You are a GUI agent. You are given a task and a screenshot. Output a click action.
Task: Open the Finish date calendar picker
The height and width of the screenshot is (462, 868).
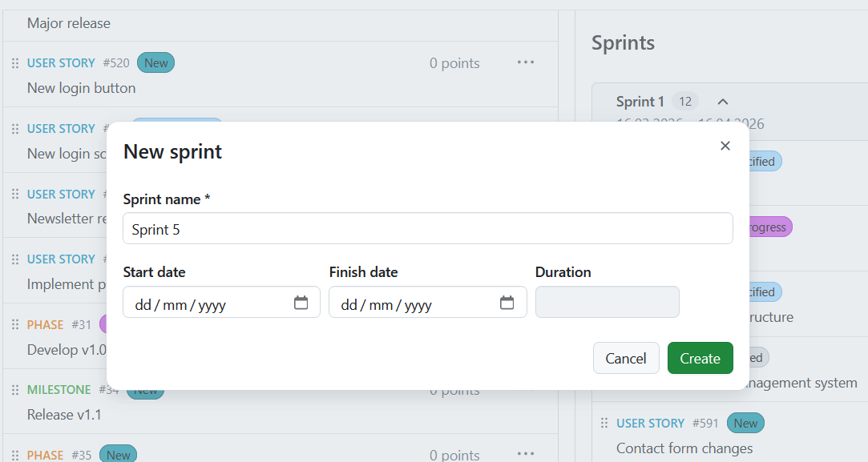tap(507, 303)
